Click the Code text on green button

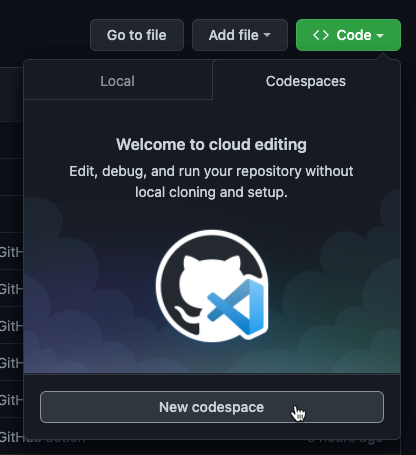click(354, 35)
